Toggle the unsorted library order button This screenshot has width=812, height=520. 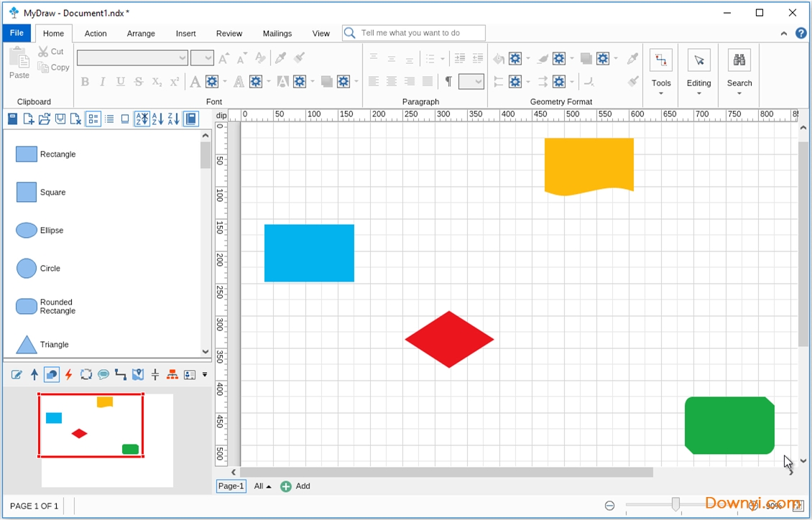pos(142,119)
